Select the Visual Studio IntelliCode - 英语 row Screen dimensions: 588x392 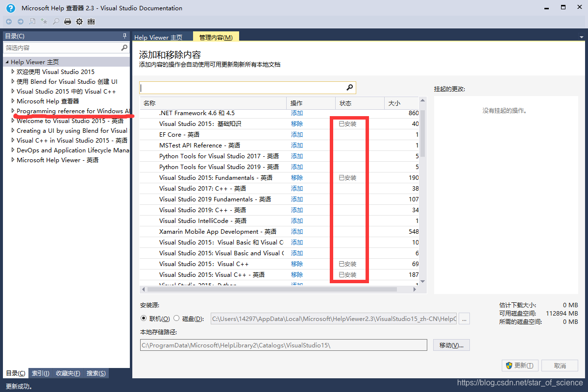click(x=279, y=220)
